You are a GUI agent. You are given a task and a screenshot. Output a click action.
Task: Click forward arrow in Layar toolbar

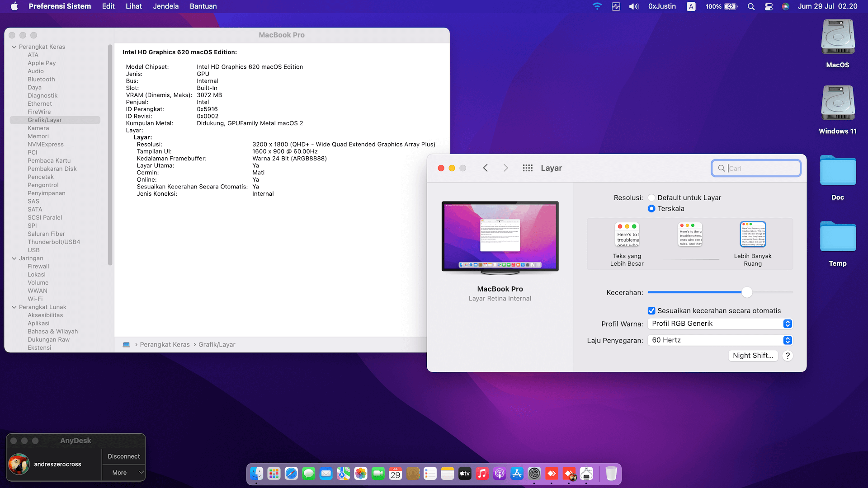[506, 168]
